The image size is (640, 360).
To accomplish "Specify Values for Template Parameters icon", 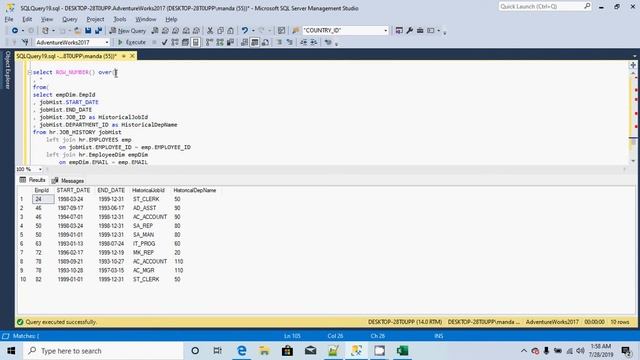I will click(328, 42).
